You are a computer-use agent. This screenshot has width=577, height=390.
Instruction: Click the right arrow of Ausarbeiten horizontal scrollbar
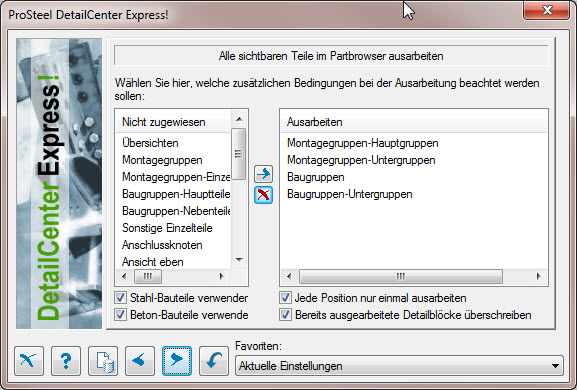[x=539, y=276]
